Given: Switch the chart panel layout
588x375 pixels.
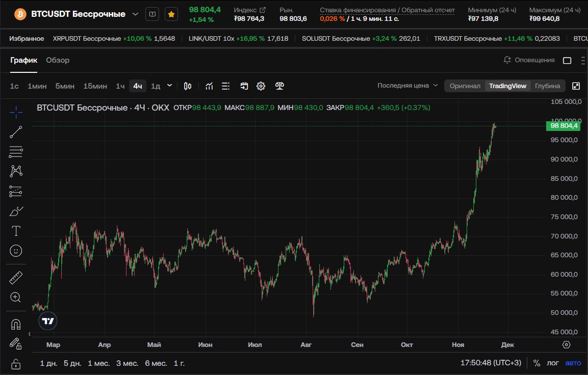Looking at the screenshot, I should [x=567, y=60].
